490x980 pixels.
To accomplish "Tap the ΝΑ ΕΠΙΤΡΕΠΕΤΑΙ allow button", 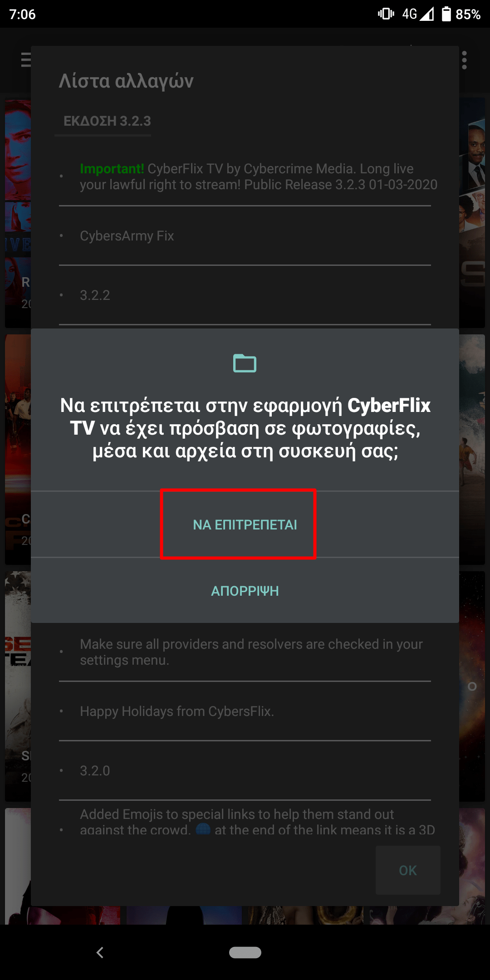I will coord(245,524).
